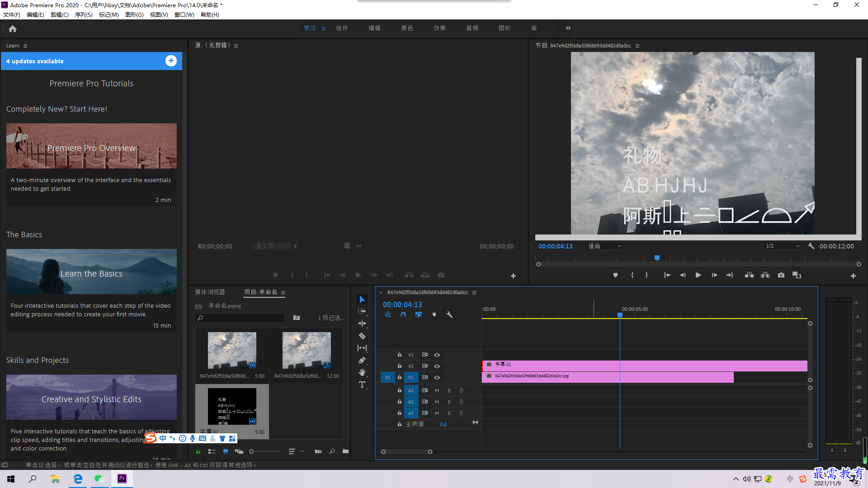
Task: Toggle snap magnet in timeline
Action: pyautogui.click(x=403, y=314)
